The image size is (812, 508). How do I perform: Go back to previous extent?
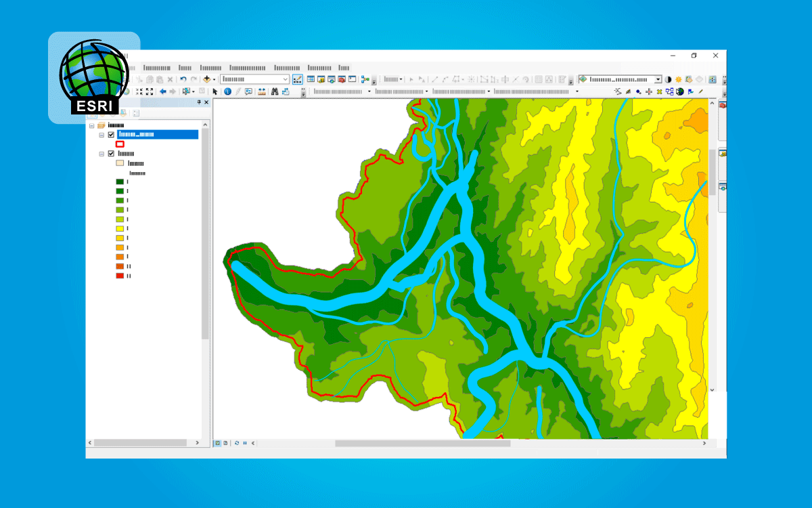[x=163, y=91]
